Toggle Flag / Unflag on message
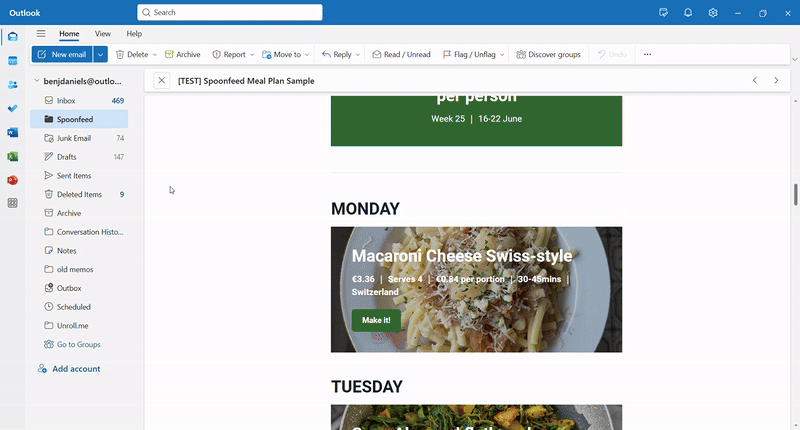Viewport: 800px width, 430px height. [469, 54]
